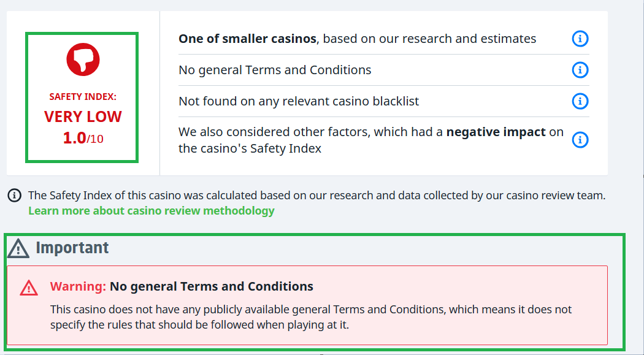The width and height of the screenshot is (644, 355).
Task: Click the Important section heading
Action: point(72,248)
